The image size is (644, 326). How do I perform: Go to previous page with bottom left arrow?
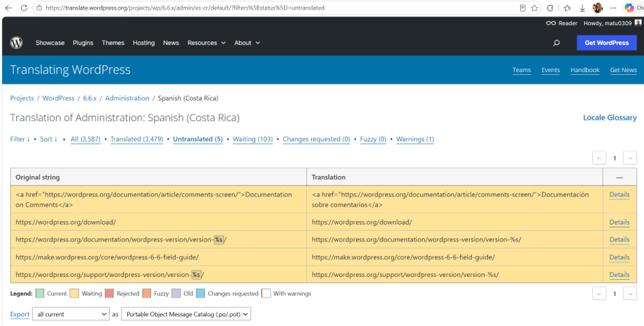pyautogui.click(x=599, y=294)
